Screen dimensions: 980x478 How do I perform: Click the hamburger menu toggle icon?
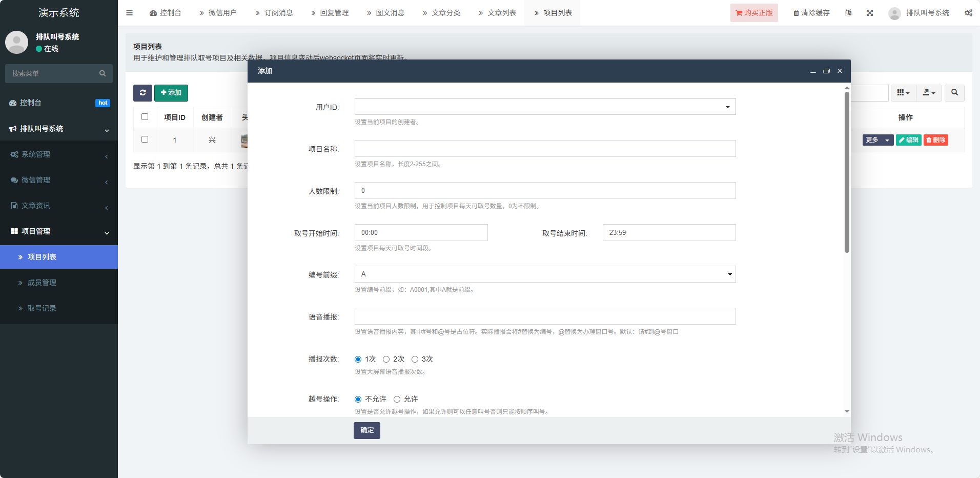coord(129,13)
